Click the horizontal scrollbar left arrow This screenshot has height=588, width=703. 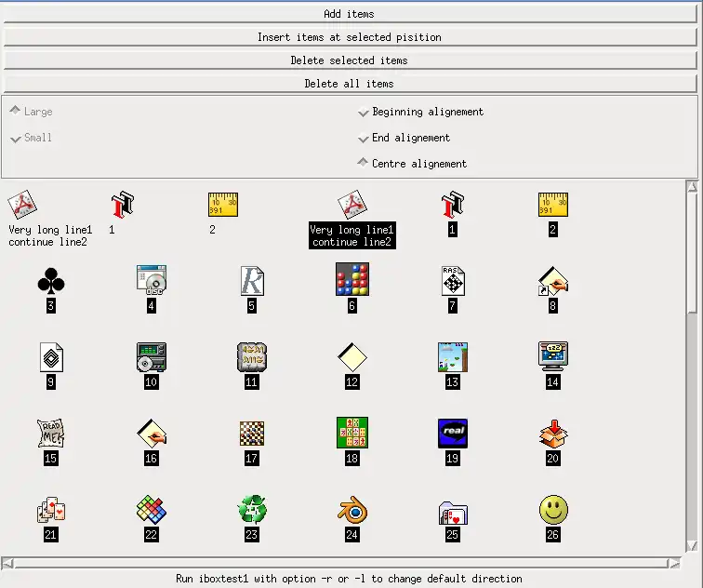point(7,563)
